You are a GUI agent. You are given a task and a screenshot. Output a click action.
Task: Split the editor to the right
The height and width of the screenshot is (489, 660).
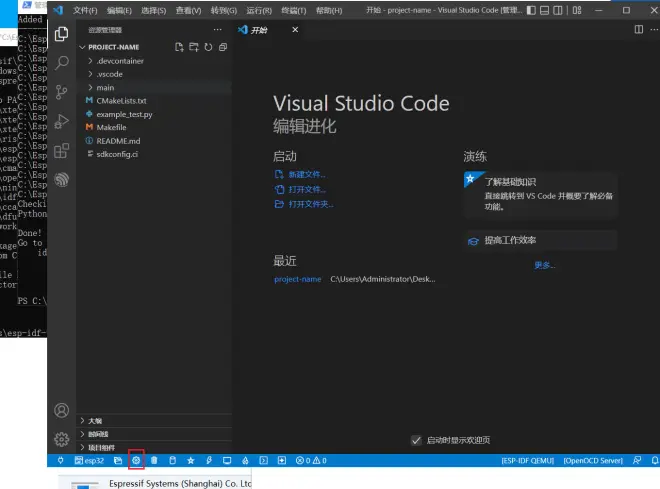[x=639, y=29]
